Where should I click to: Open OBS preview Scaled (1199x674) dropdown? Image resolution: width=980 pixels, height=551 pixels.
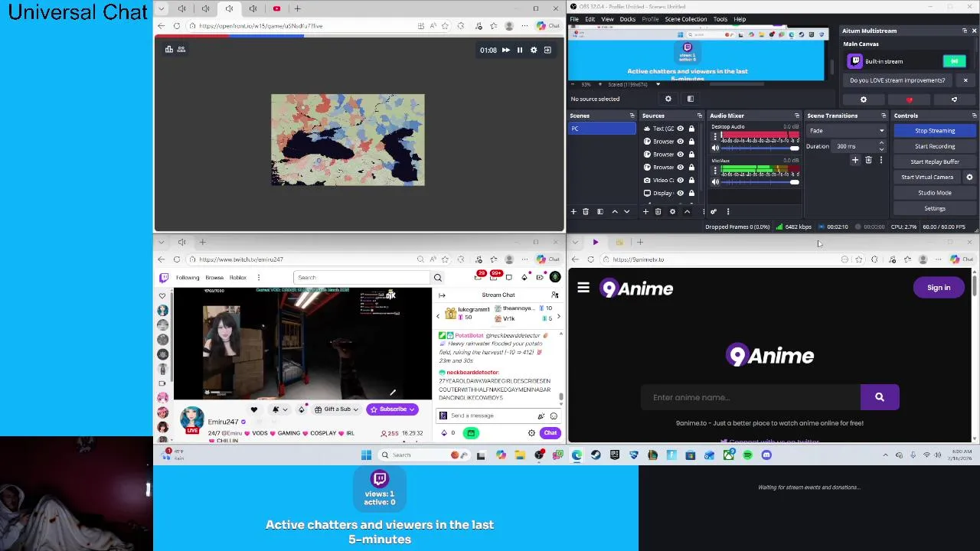(x=658, y=84)
